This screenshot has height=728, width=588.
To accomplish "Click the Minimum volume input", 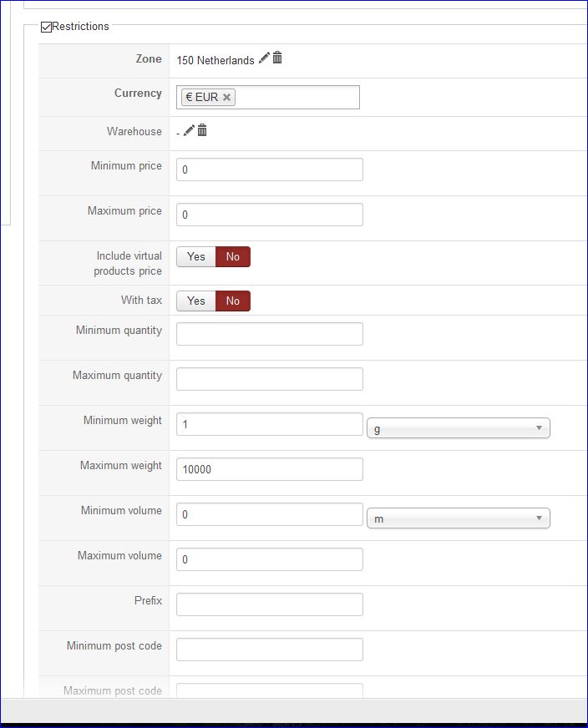I will tap(270, 514).
